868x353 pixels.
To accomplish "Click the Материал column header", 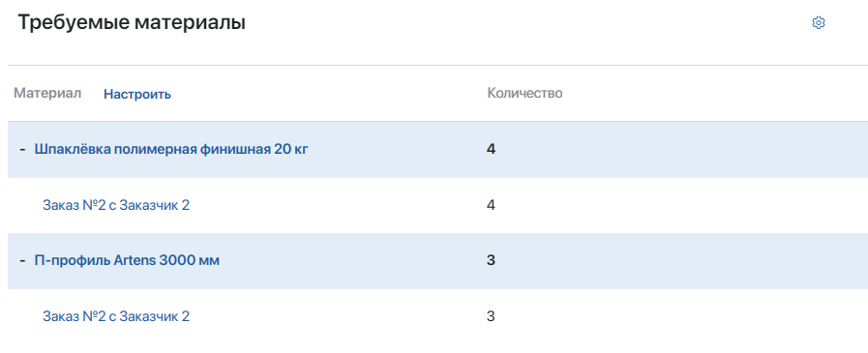I will coord(47,93).
